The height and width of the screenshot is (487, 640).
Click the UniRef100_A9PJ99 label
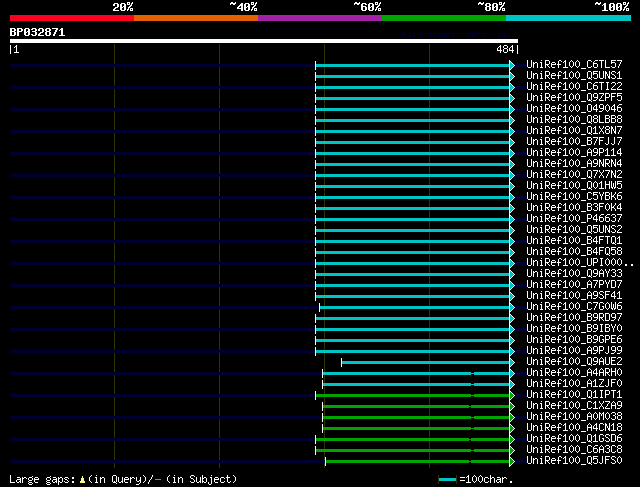click(574, 351)
